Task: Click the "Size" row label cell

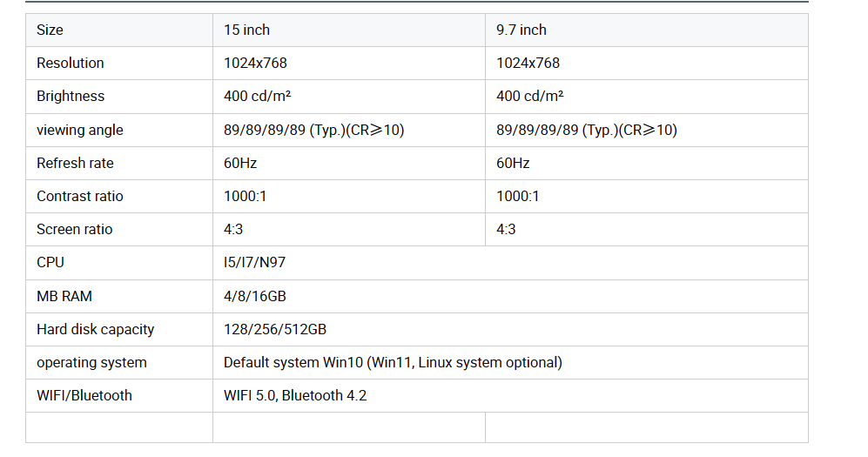Action: click(50, 30)
